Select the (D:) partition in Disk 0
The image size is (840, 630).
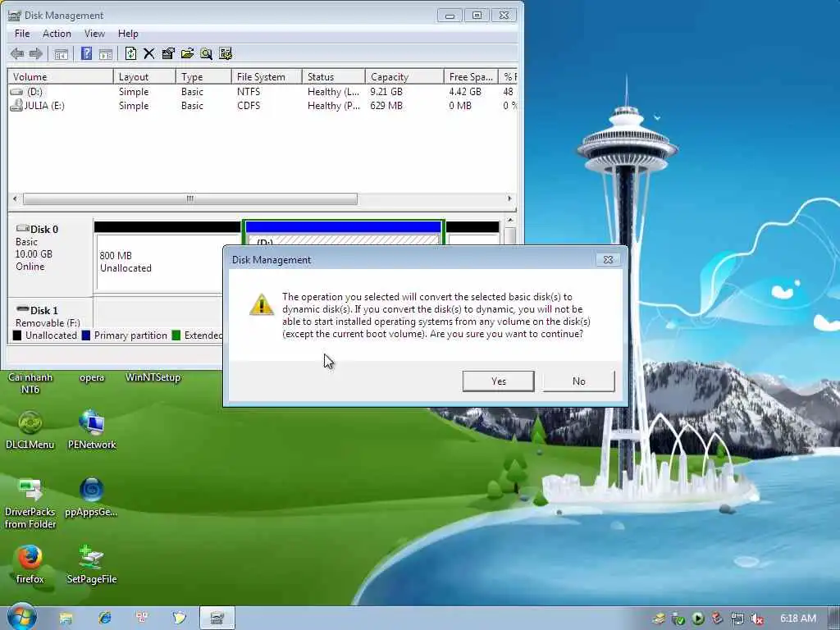[343, 234]
